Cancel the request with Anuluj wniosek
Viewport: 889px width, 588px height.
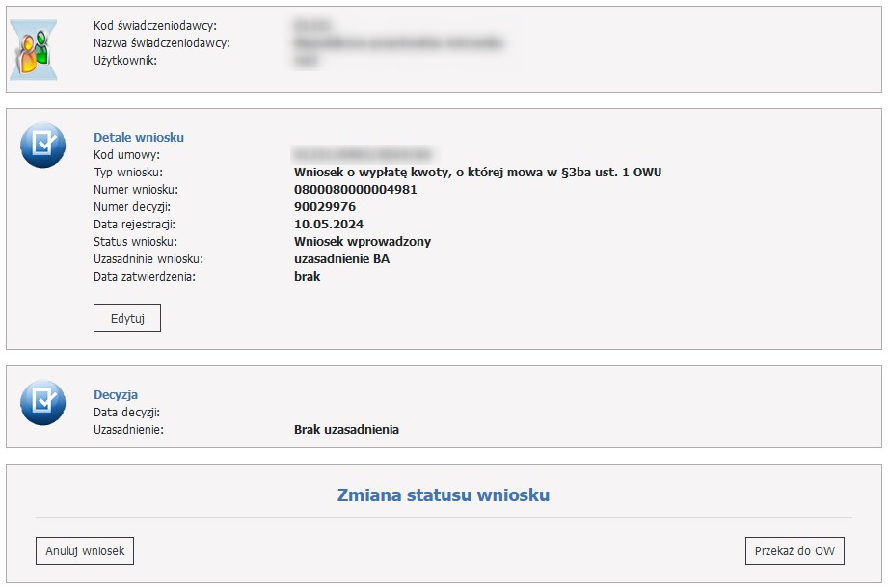pos(85,550)
